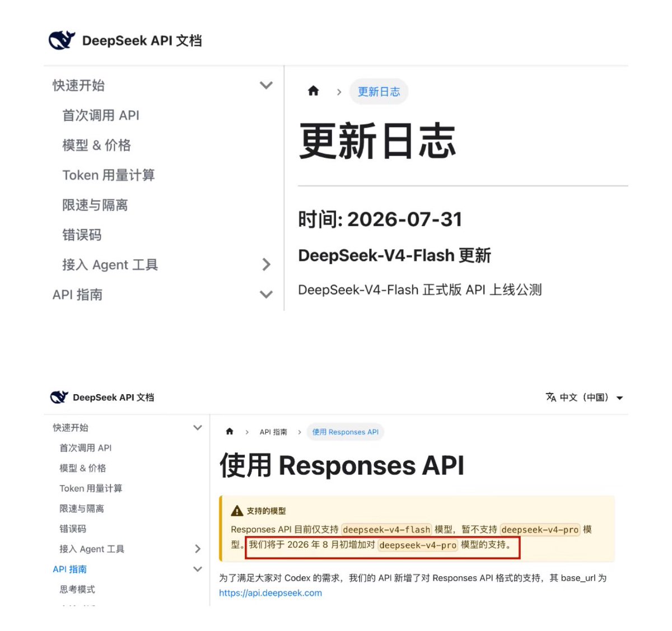The width and height of the screenshot is (672, 631).
Task: Open 错误码 page in top sidebar
Action: (82, 235)
